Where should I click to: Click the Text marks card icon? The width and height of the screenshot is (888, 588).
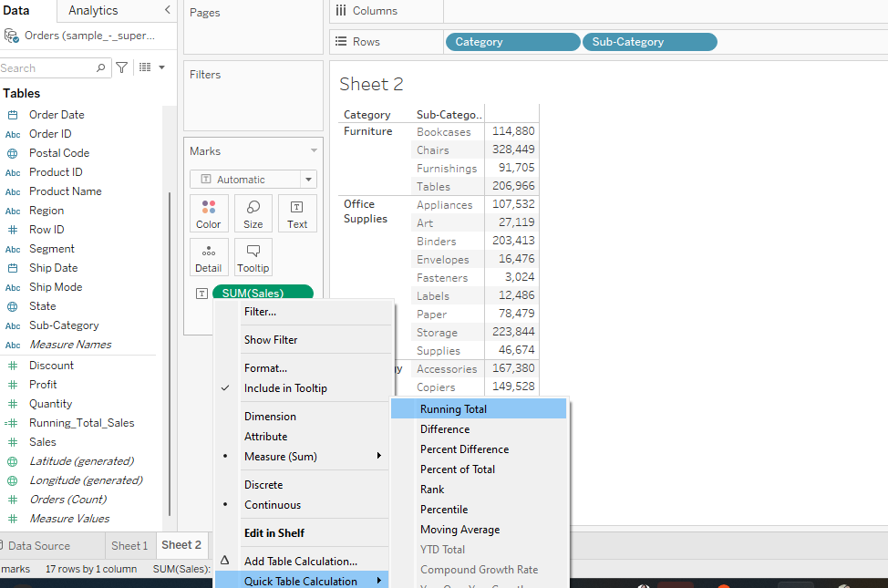[x=297, y=212]
